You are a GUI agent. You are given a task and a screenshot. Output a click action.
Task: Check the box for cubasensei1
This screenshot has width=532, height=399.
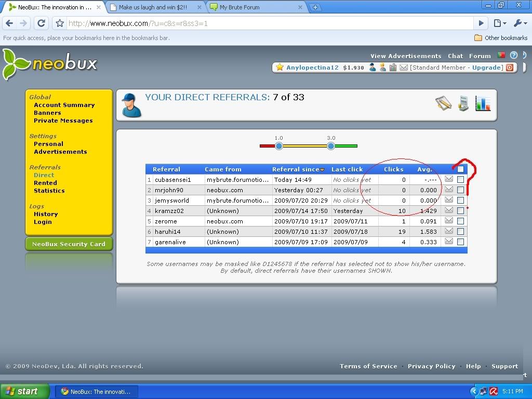tap(460, 179)
